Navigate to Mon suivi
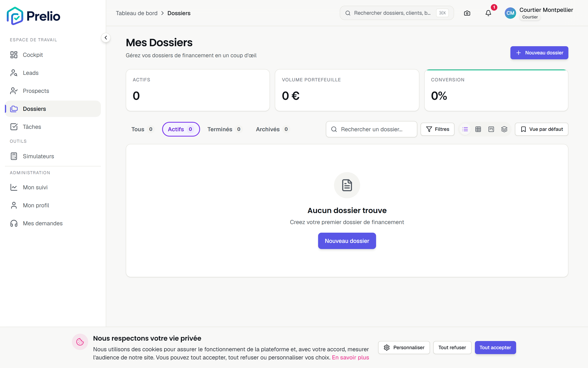 [x=53, y=187]
